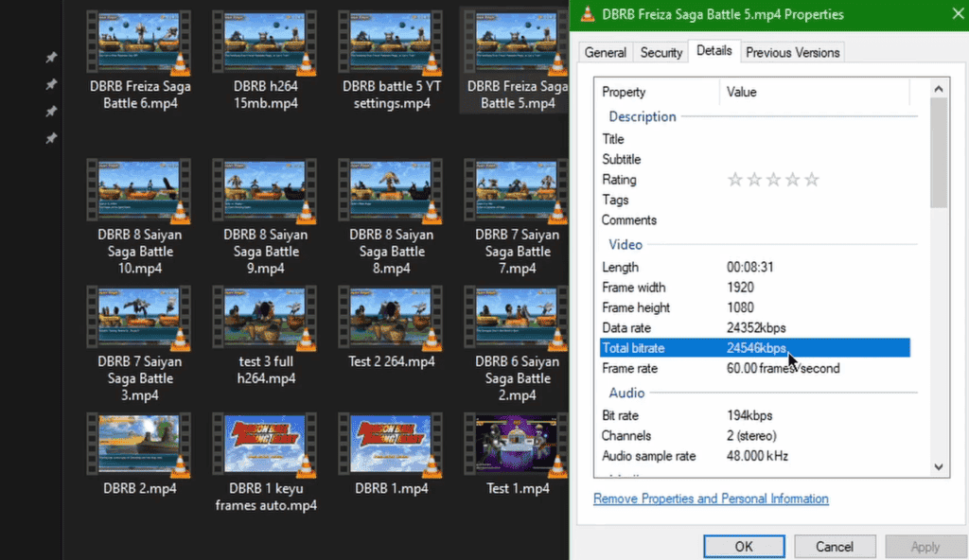Select DBRB 7 Saiyan Saga Battle 3.mp4
Viewport: 969px width, 560px height.
140,343
